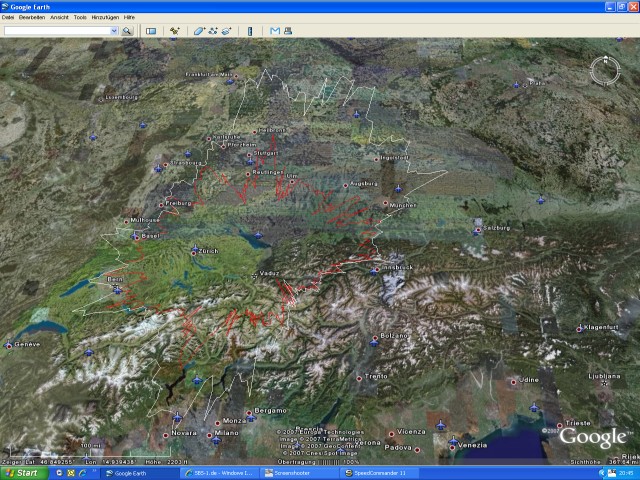
Task: Click the airport icon near Frankfurt am Main
Action: coord(230,81)
